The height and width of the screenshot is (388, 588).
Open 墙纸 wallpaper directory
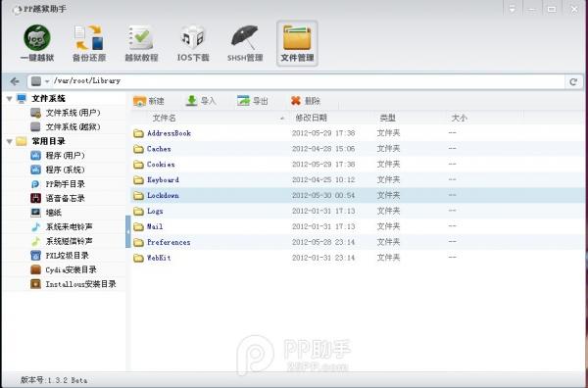[x=46, y=213]
